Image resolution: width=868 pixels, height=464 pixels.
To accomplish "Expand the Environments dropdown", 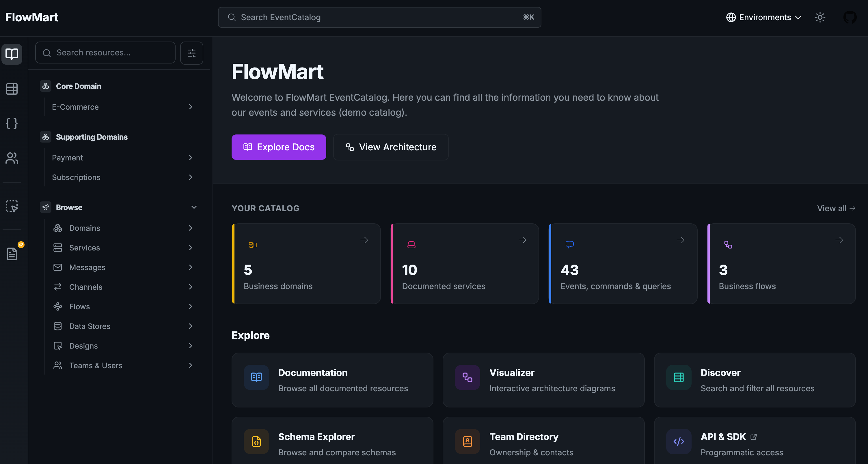I will point(764,17).
